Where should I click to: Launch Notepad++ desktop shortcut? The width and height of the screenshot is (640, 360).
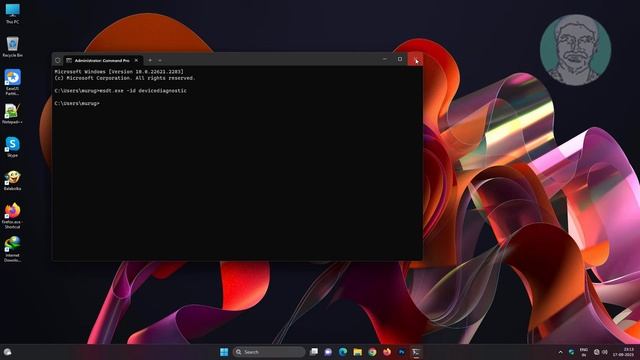coord(12,113)
